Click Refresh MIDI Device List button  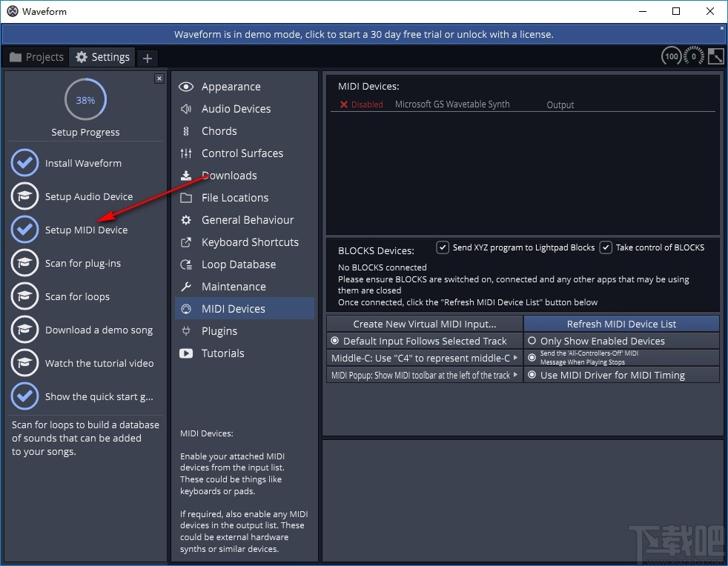pyautogui.click(x=622, y=324)
